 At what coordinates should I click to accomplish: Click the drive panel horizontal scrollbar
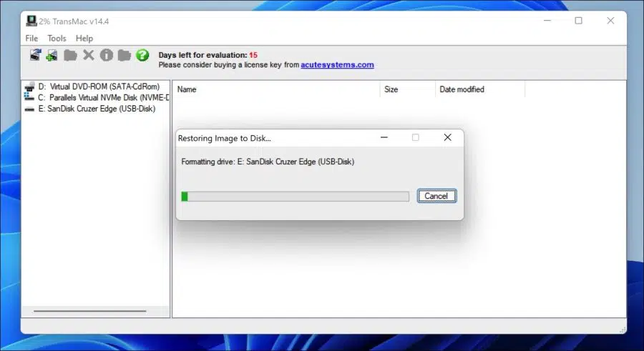pos(89,311)
